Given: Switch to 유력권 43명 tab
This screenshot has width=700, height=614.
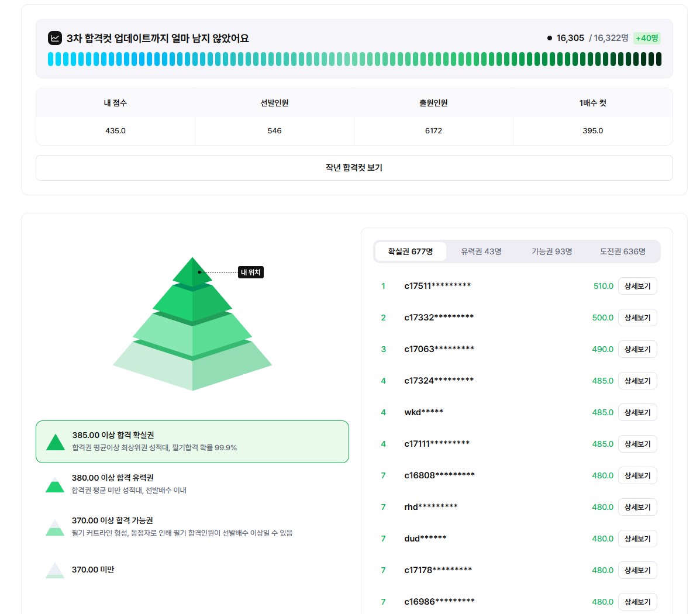Looking at the screenshot, I should coord(481,251).
